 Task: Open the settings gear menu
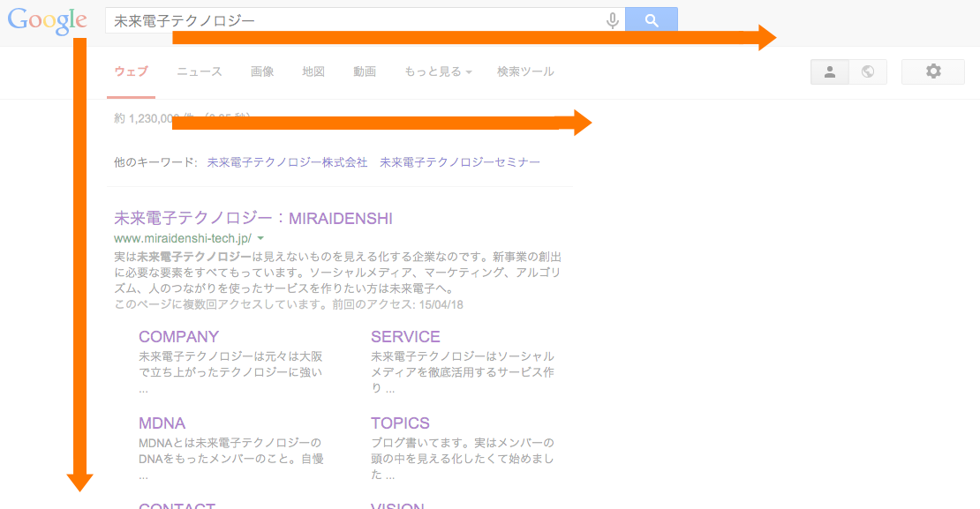click(933, 71)
